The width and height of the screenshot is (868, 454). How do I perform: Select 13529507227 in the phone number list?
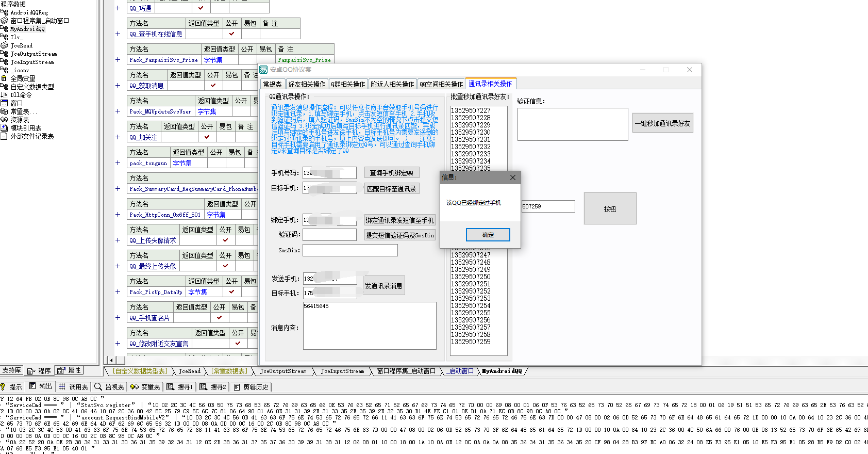[x=471, y=110]
